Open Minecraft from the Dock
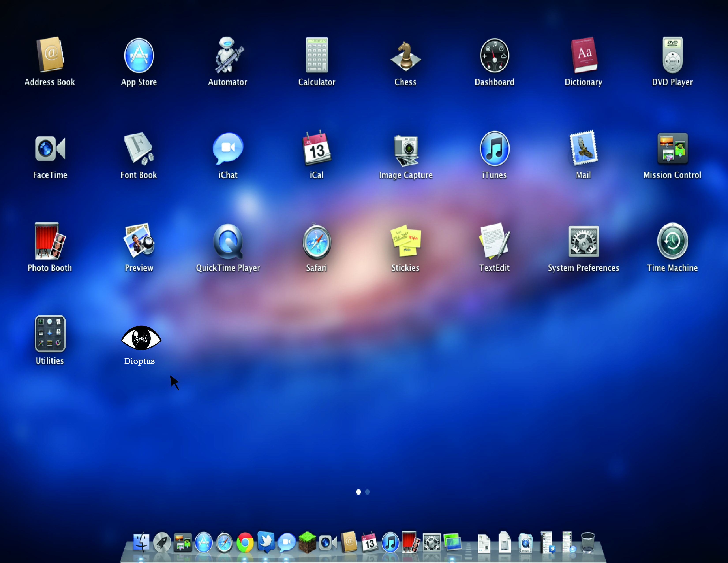 (x=307, y=543)
